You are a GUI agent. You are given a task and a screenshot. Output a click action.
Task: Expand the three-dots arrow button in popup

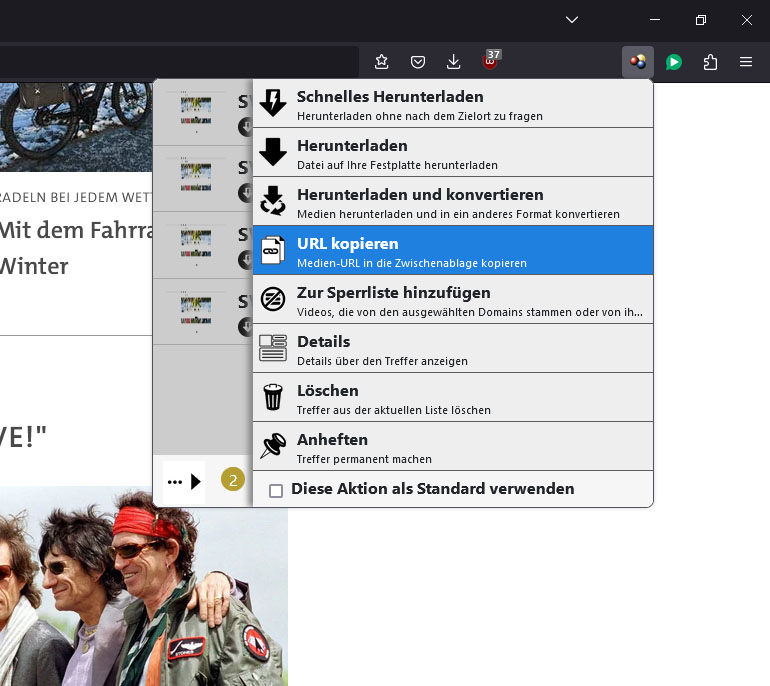pyautogui.click(x=184, y=482)
